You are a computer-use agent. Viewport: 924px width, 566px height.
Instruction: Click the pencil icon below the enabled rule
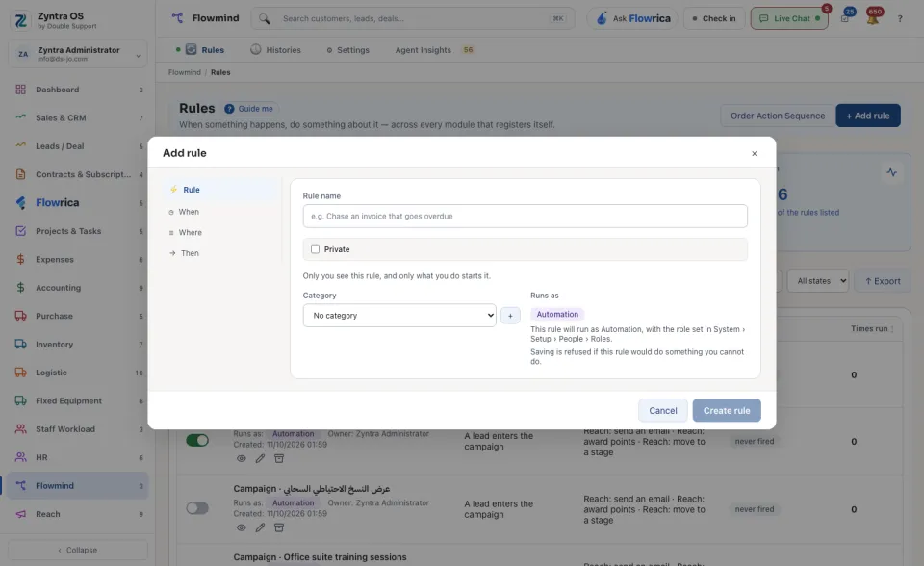coord(260,459)
